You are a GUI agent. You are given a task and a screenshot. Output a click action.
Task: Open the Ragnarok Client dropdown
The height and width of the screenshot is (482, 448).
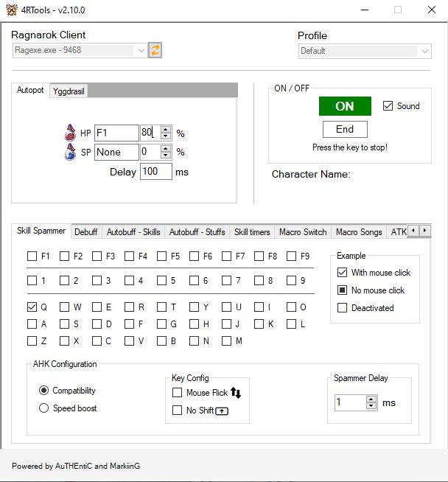click(x=141, y=50)
